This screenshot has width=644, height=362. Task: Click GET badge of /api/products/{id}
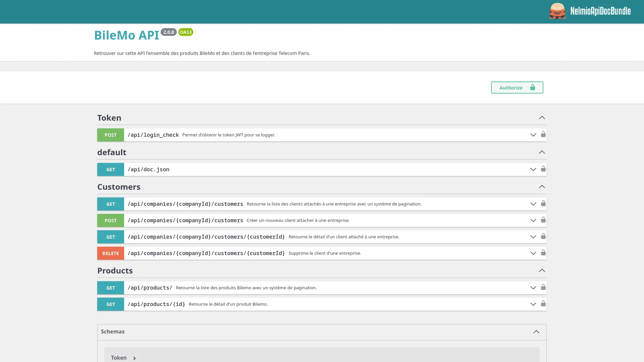click(x=111, y=304)
